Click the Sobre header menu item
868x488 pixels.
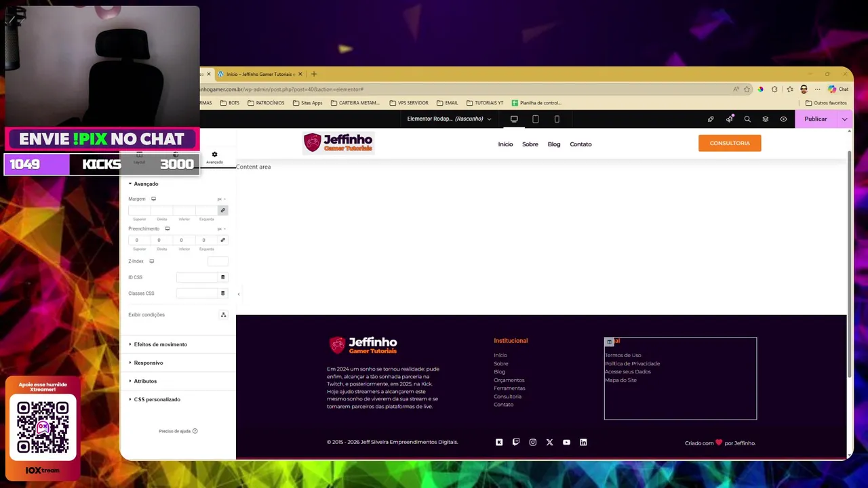click(530, 144)
